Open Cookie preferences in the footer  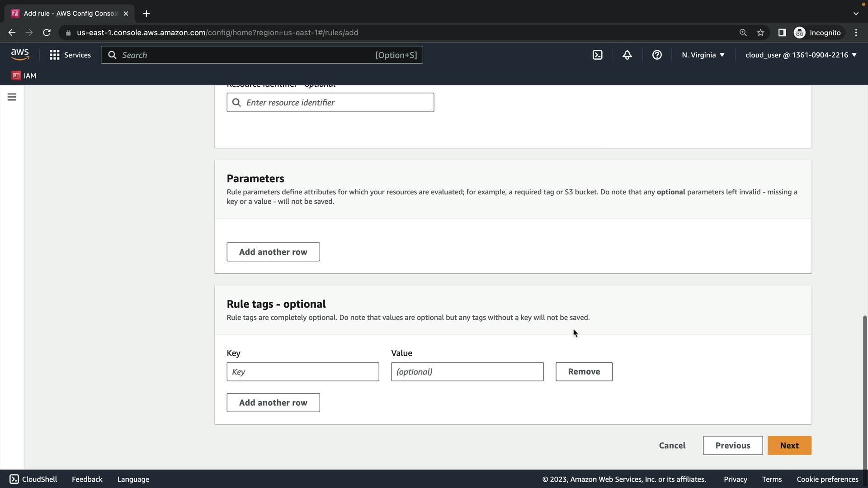click(x=827, y=479)
